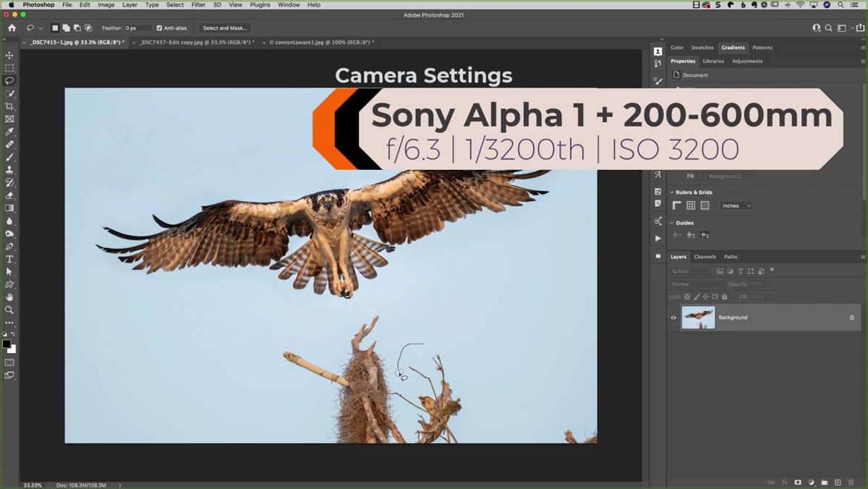Hide the Background layer with eye icon

[673, 318]
